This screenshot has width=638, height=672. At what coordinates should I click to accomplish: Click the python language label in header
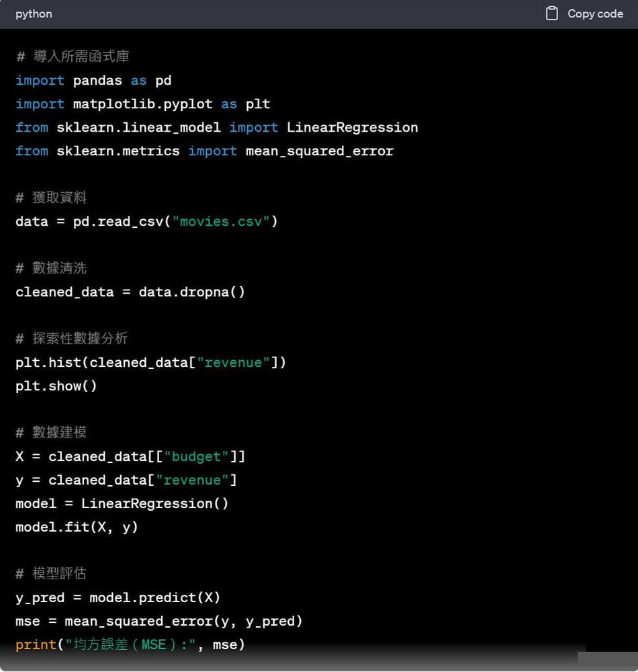pos(34,14)
